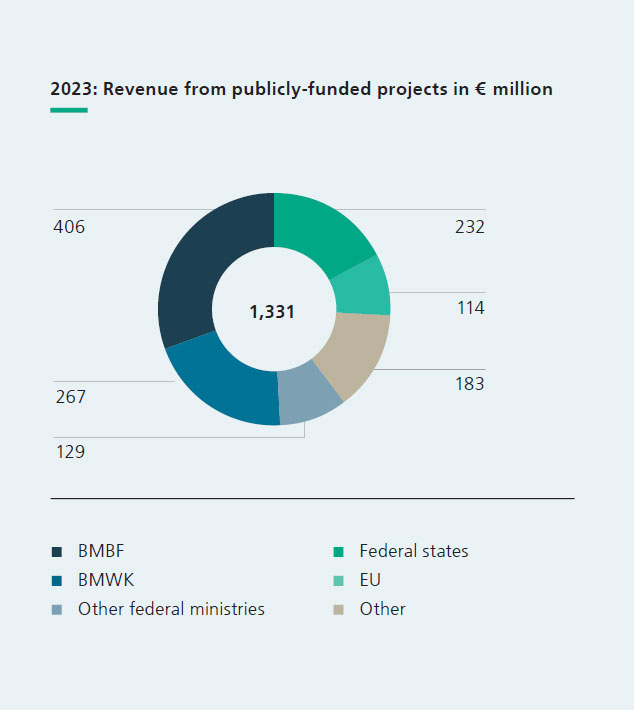Click the value label 406
Viewport: 634px width, 710px height.
tap(69, 227)
